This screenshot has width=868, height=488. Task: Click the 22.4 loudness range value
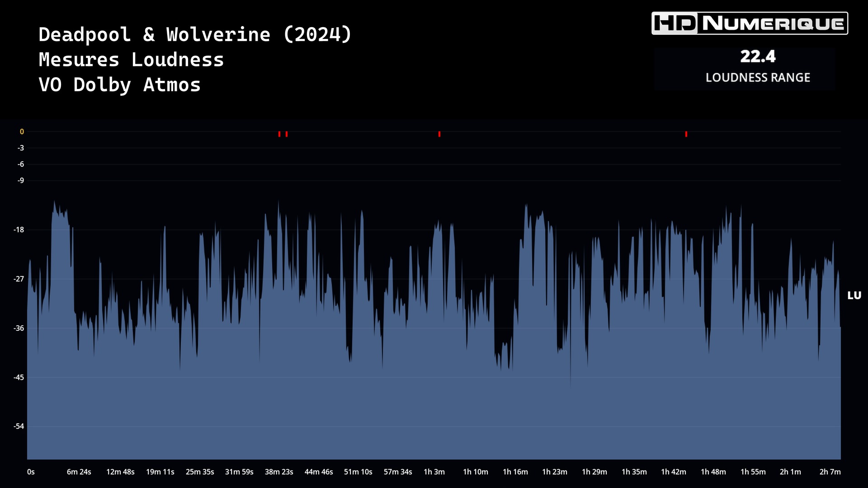[758, 56]
